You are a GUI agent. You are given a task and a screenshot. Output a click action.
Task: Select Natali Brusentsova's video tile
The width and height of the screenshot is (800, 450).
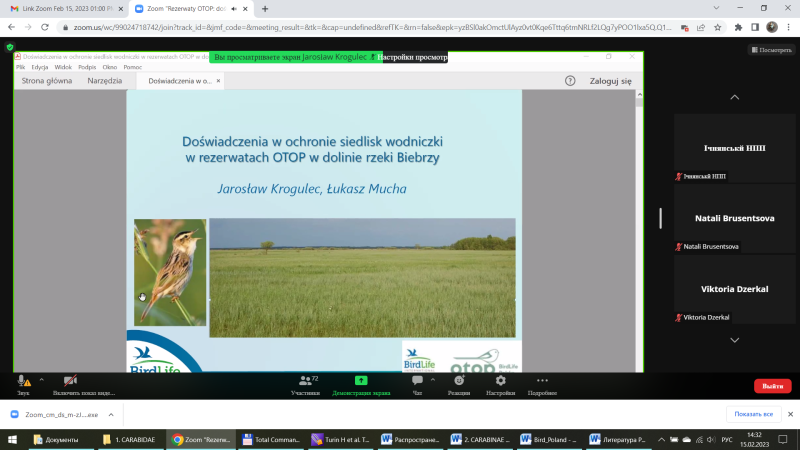pyautogui.click(x=734, y=218)
